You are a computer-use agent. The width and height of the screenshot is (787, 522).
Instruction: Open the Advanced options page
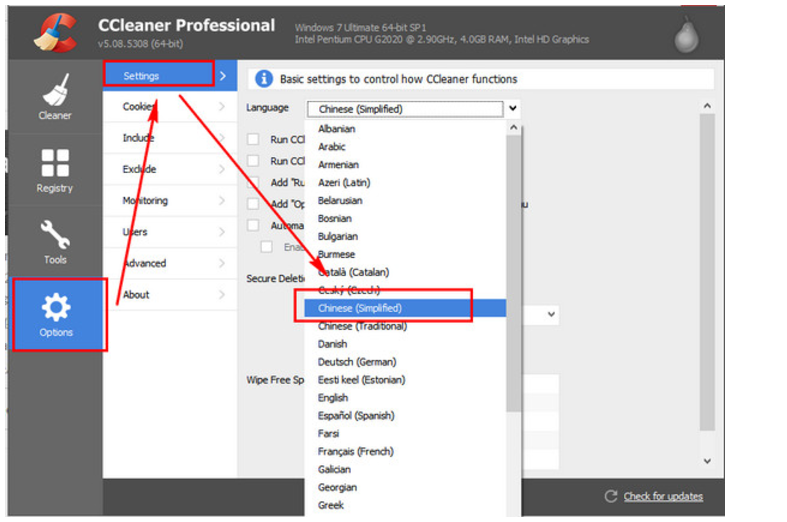pyautogui.click(x=170, y=263)
